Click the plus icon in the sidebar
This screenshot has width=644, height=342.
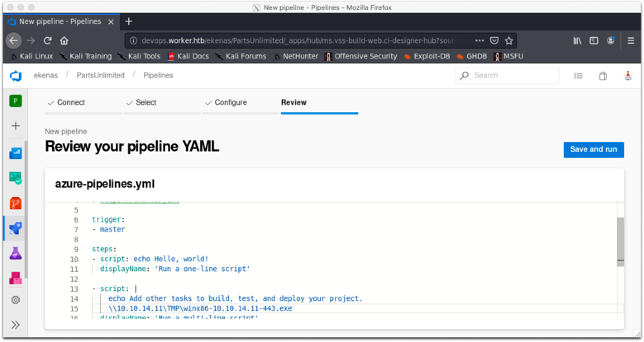pos(16,126)
